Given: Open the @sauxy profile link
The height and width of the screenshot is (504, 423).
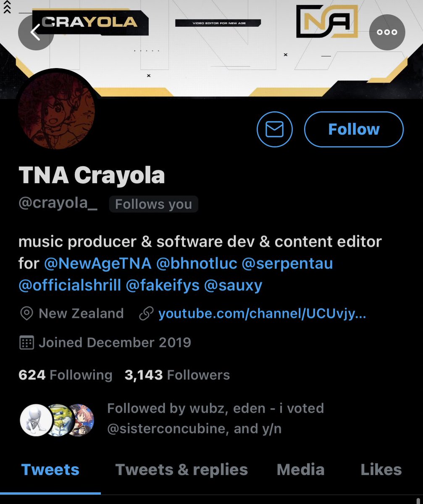Looking at the screenshot, I should [233, 286].
